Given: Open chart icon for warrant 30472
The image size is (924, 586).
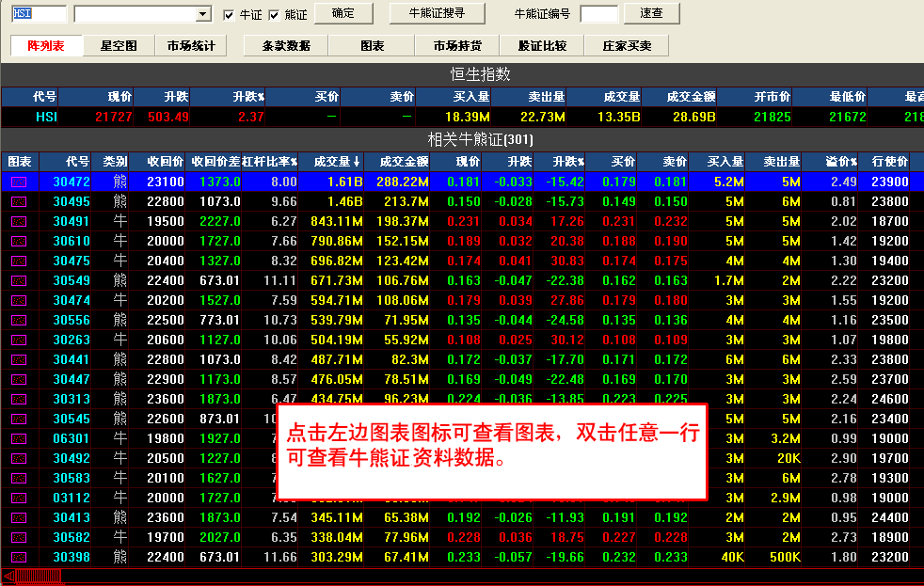Looking at the screenshot, I should 19,182.
